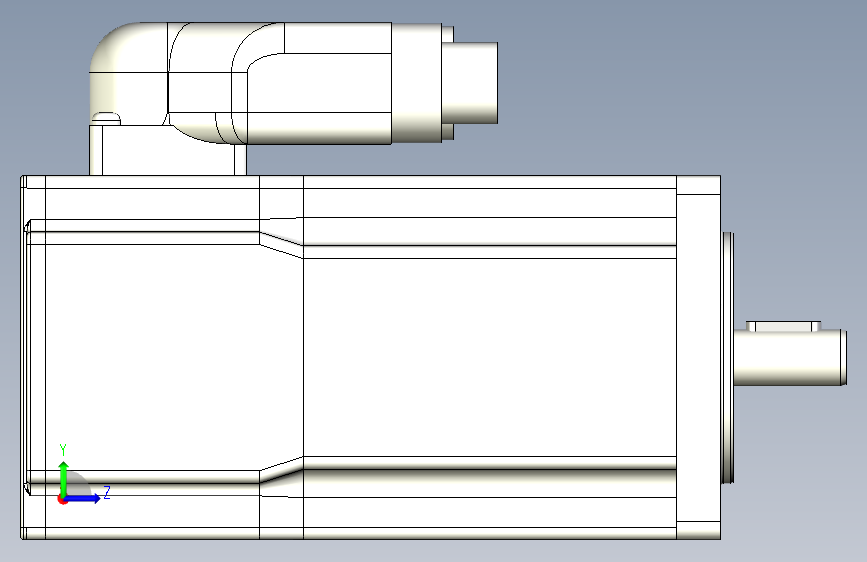Image resolution: width=867 pixels, height=562 pixels.
Task: Select the large main motor housing face
Action: (x=489, y=357)
